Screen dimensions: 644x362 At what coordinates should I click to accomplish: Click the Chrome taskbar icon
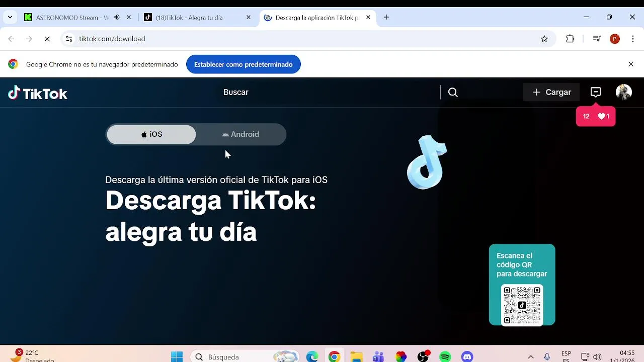point(334,356)
